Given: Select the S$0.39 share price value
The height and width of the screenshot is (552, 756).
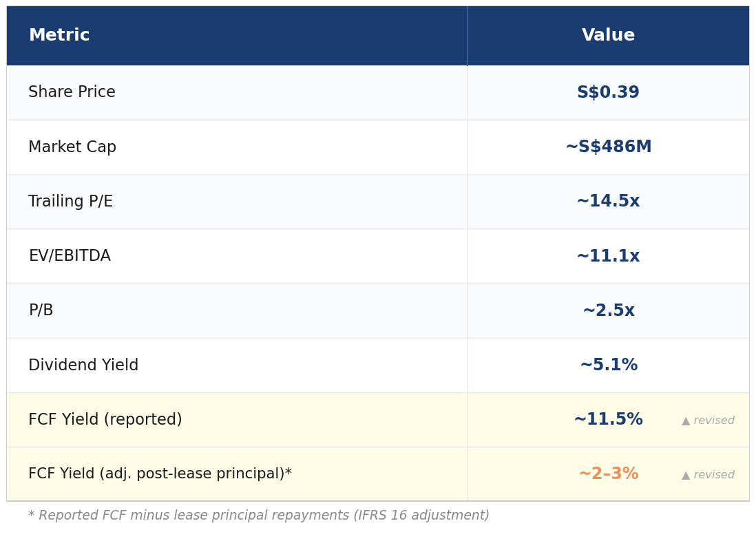Looking at the screenshot, I should pos(608,92).
